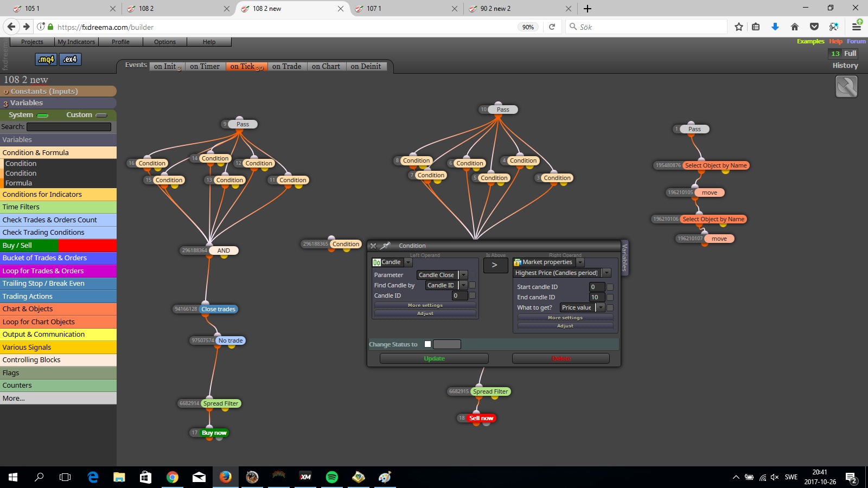The width and height of the screenshot is (868, 488).
Task: Toggle the checkbox beside What to get?
Action: tap(610, 307)
